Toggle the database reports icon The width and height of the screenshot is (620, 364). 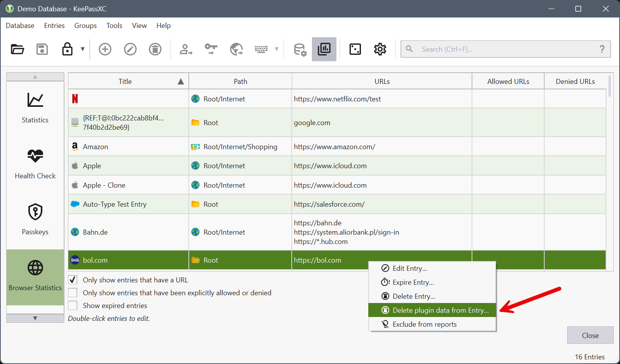coord(324,49)
